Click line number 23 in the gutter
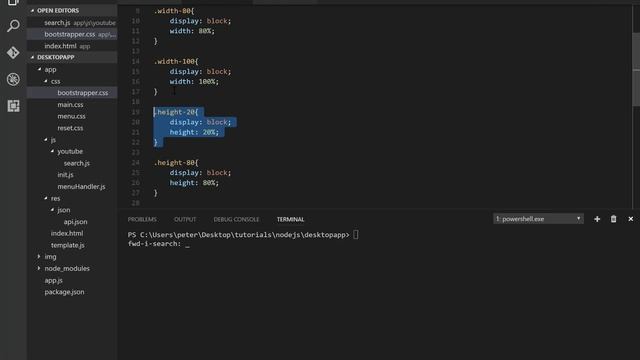The width and height of the screenshot is (640, 360). (x=136, y=152)
